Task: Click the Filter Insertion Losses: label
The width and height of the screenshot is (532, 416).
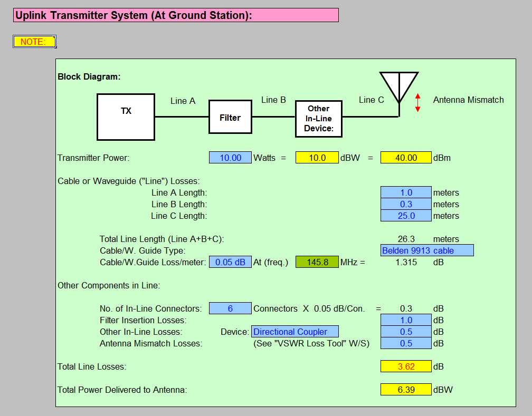Action: pos(143,320)
